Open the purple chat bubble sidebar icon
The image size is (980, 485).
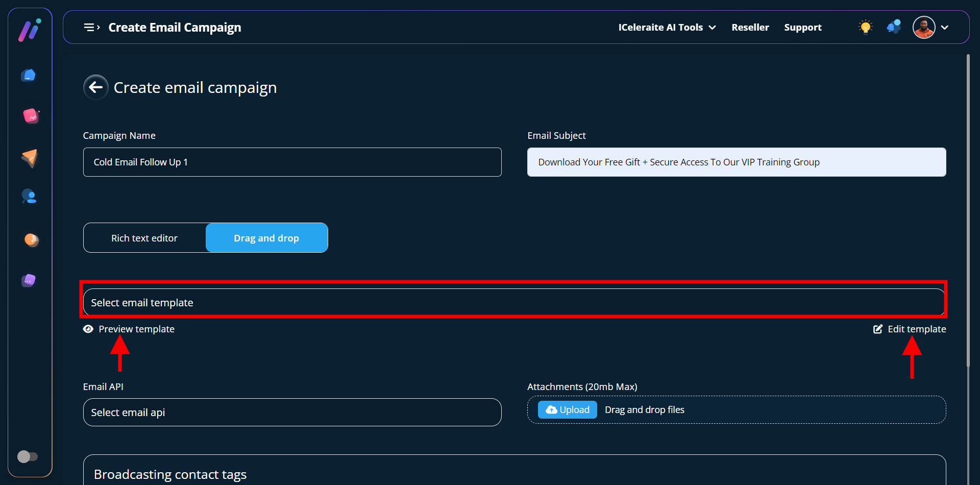pyautogui.click(x=29, y=280)
